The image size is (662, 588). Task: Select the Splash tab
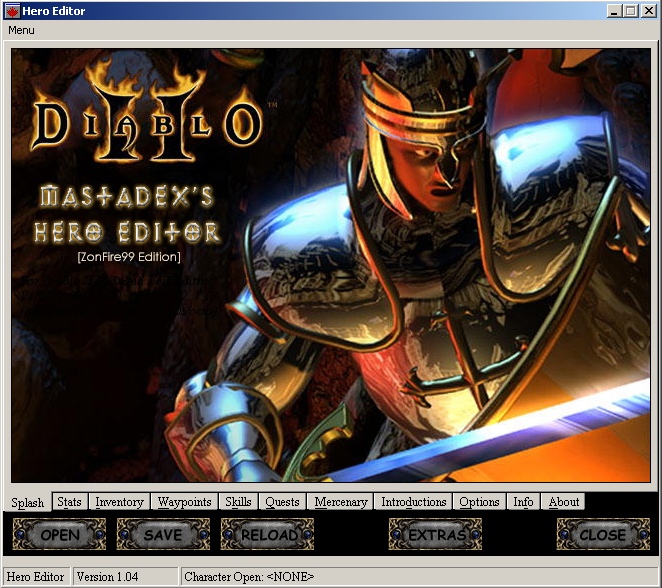click(27, 502)
